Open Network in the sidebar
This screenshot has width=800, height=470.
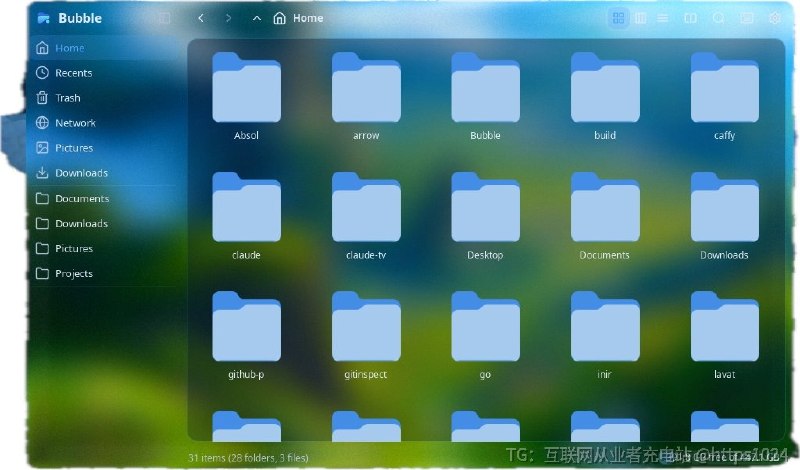[105, 123]
